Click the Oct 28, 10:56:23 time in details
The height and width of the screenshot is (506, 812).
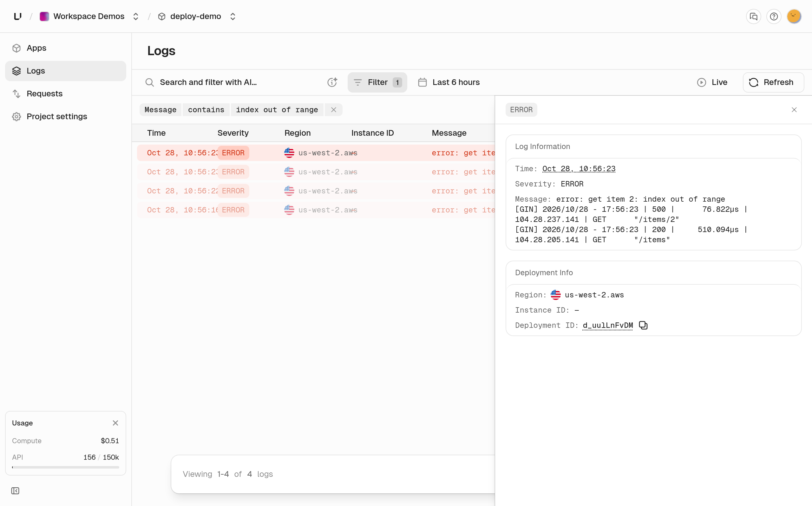[x=579, y=169]
